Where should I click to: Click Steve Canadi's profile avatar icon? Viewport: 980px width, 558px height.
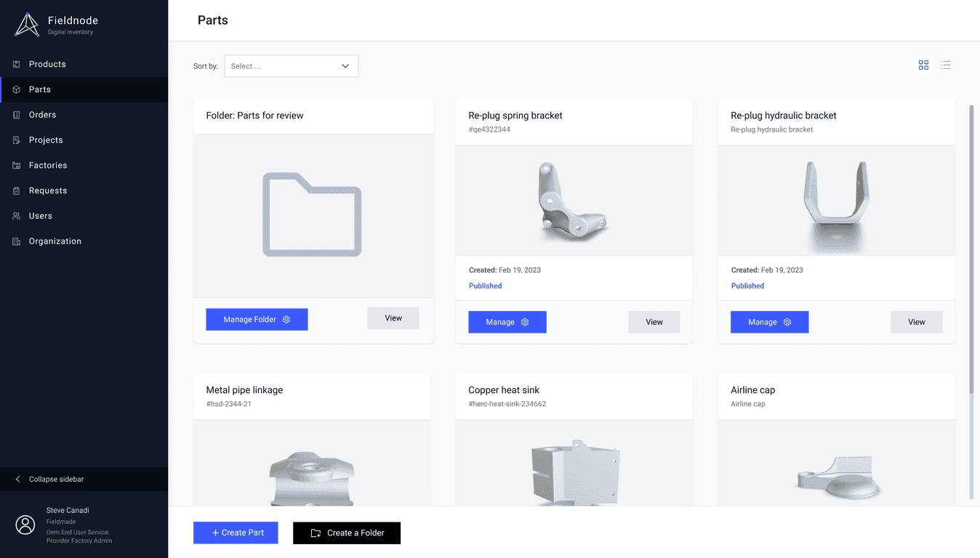(x=25, y=525)
